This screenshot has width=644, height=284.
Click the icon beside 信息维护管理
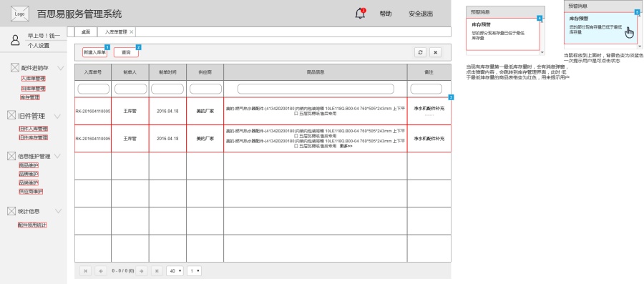[11, 156]
